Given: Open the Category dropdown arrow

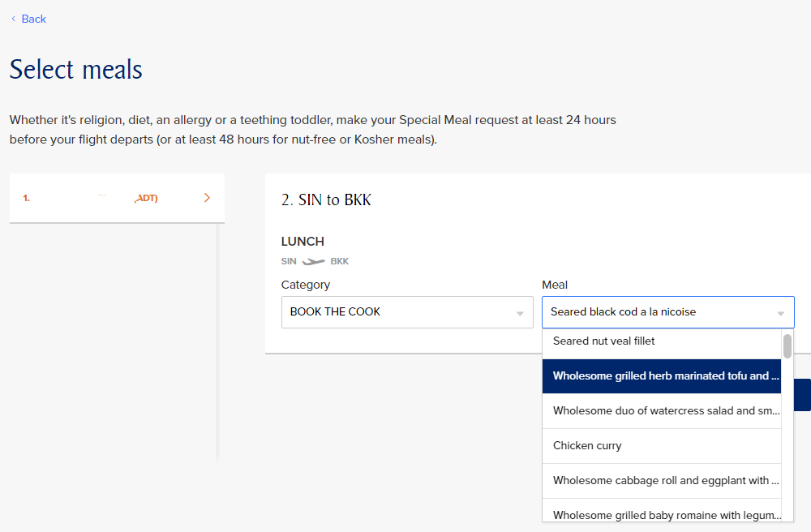Looking at the screenshot, I should (520, 313).
